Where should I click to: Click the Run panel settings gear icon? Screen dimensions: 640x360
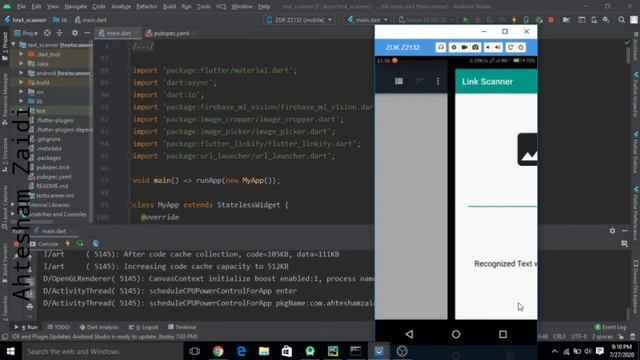pyautogui.click(x=612, y=231)
